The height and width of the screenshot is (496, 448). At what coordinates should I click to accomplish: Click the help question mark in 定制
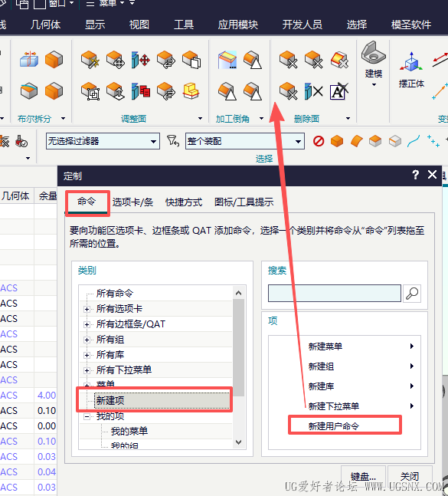pyautogui.click(x=416, y=175)
